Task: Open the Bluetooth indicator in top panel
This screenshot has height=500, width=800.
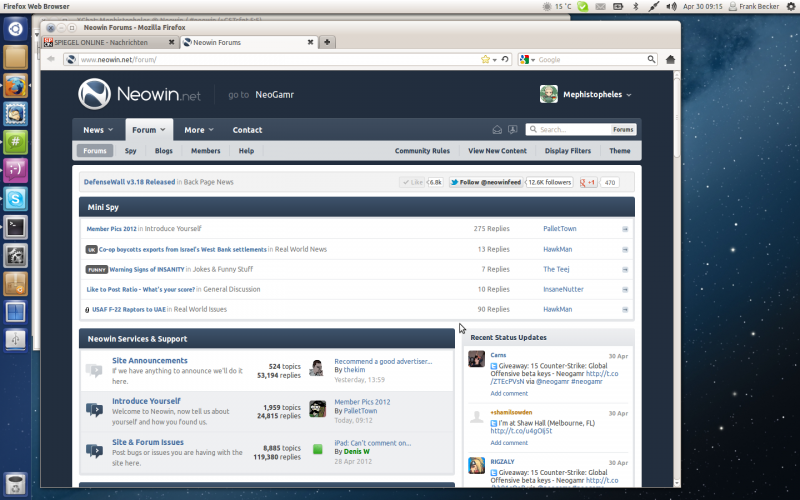Action: [636, 7]
